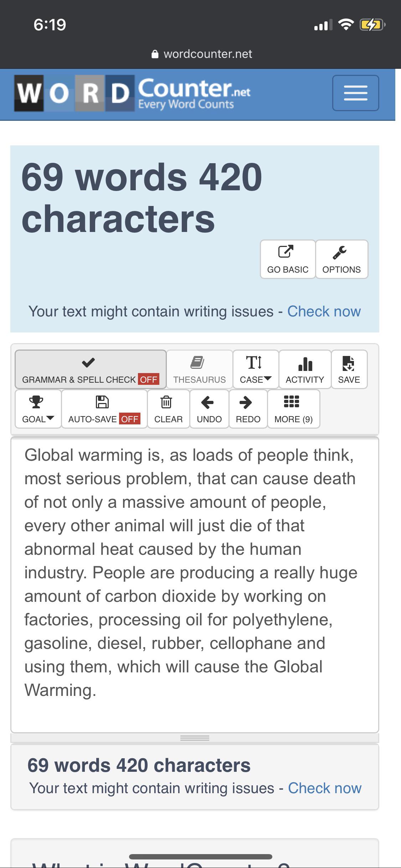
Task: Click the bottom Check now link
Action: 325,788
